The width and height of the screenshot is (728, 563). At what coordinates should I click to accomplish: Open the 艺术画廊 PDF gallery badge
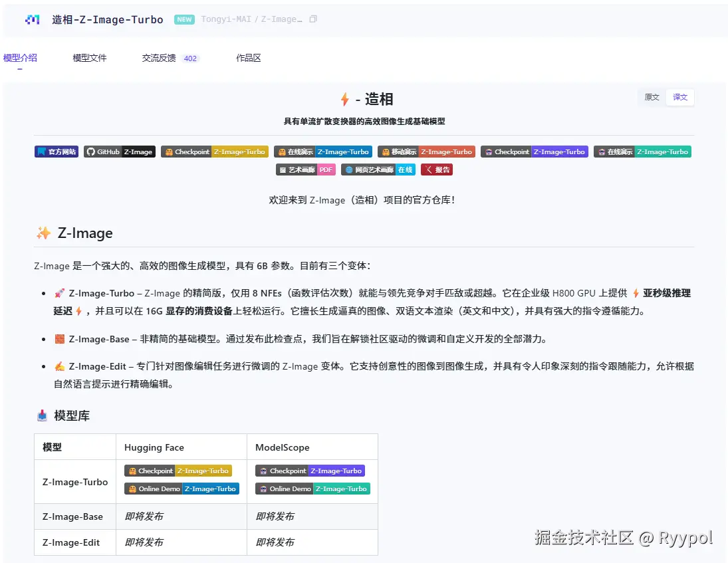click(305, 169)
